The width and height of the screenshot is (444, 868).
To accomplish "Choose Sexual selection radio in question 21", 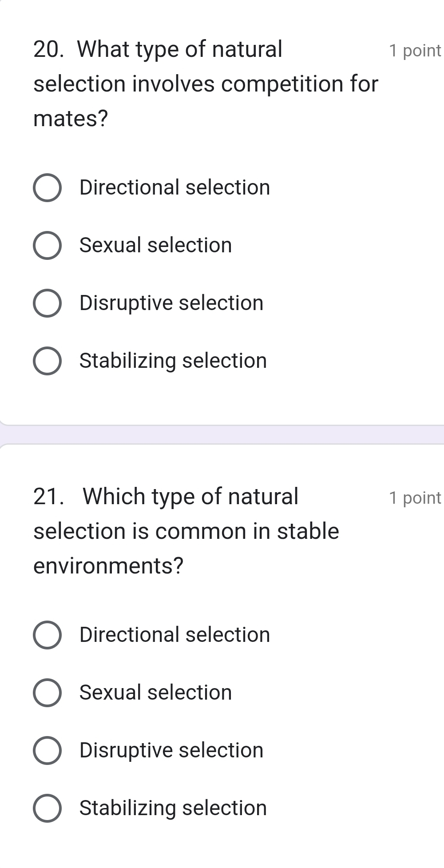I will pos(47,693).
